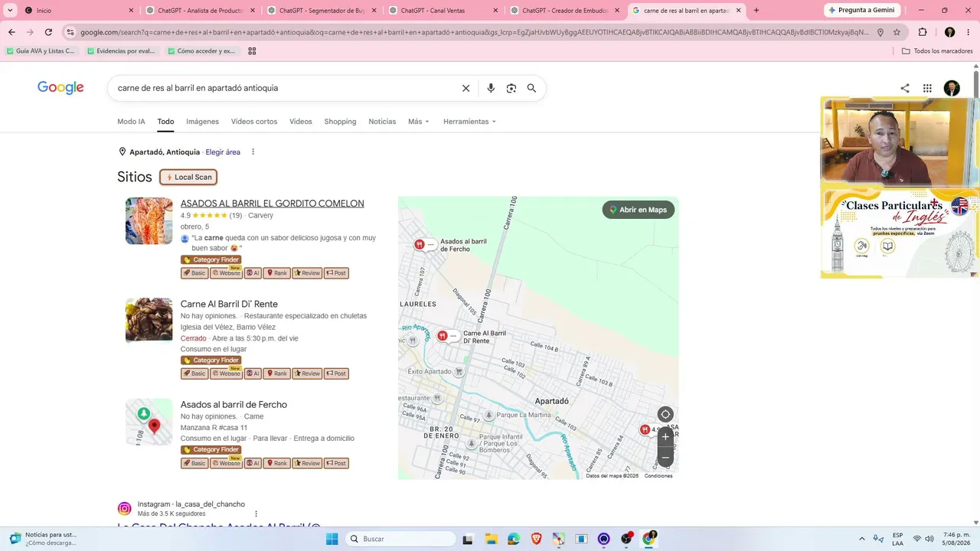980x551 pixels.
Task: Open a new Chrome tab
Action: pyautogui.click(x=756, y=11)
